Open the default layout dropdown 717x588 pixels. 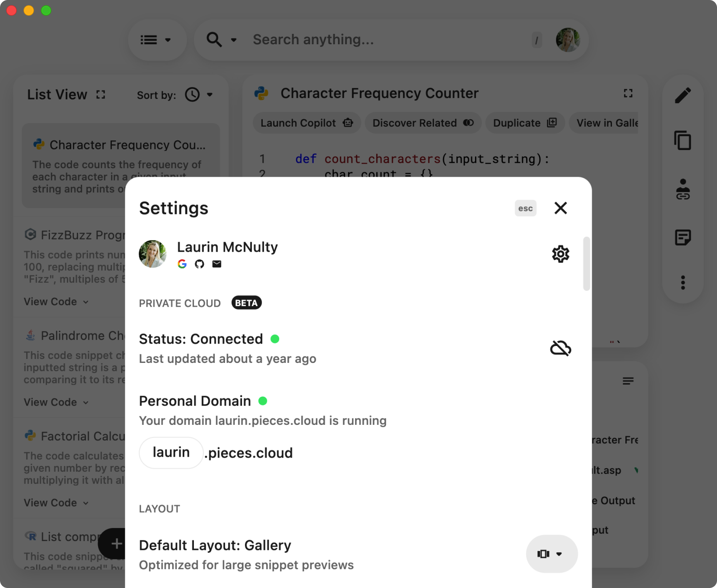[552, 554]
